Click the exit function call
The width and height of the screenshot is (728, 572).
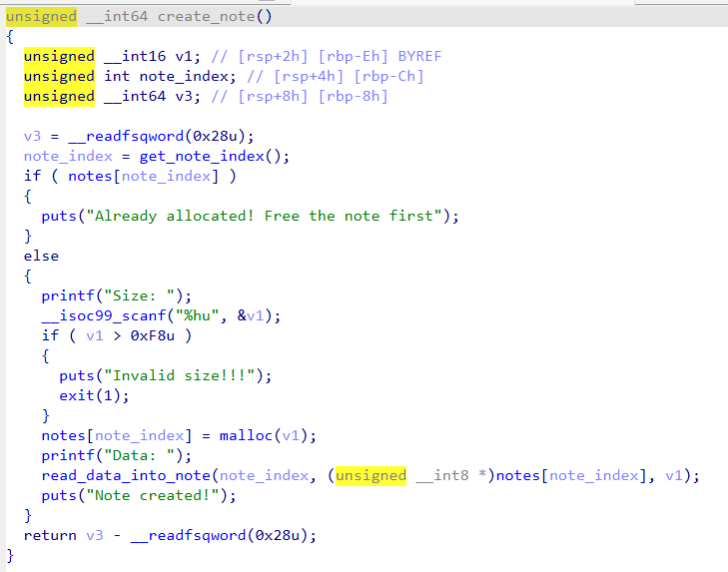pyautogui.click(x=77, y=395)
